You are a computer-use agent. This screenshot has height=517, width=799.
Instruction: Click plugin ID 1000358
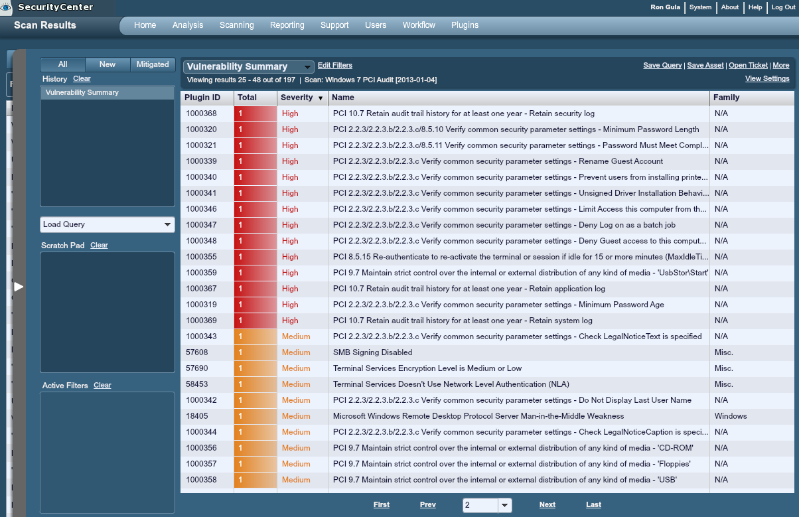point(201,480)
